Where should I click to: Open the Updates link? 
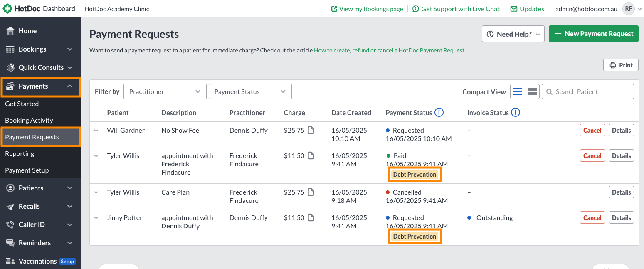(x=532, y=9)
